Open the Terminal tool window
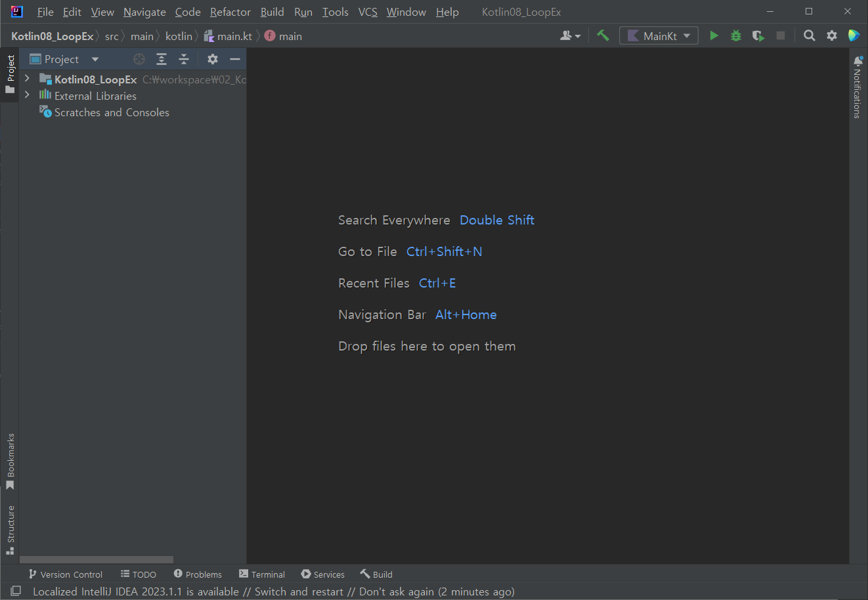This screenshot has width=868, height=600. [x=262, y=574]
